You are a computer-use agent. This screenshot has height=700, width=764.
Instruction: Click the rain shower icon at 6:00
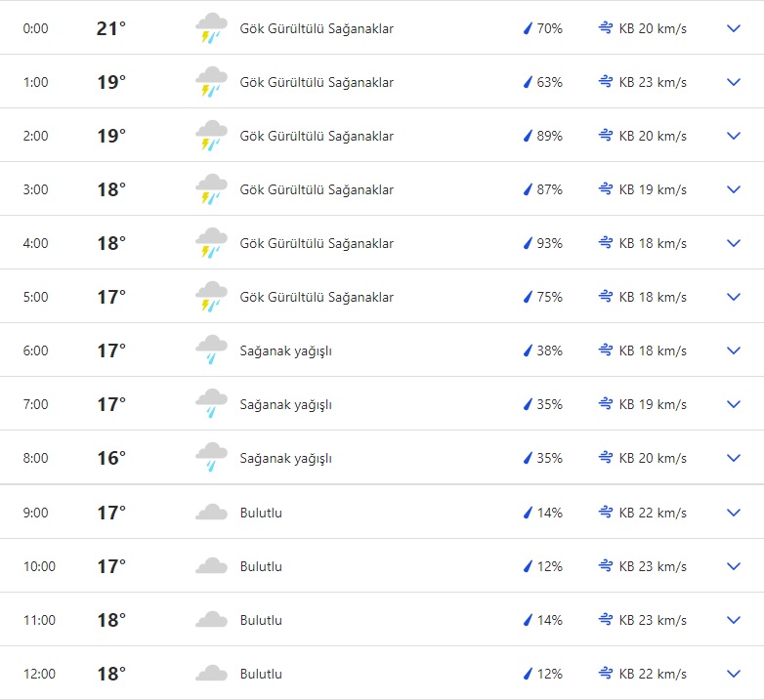point(211,350)
